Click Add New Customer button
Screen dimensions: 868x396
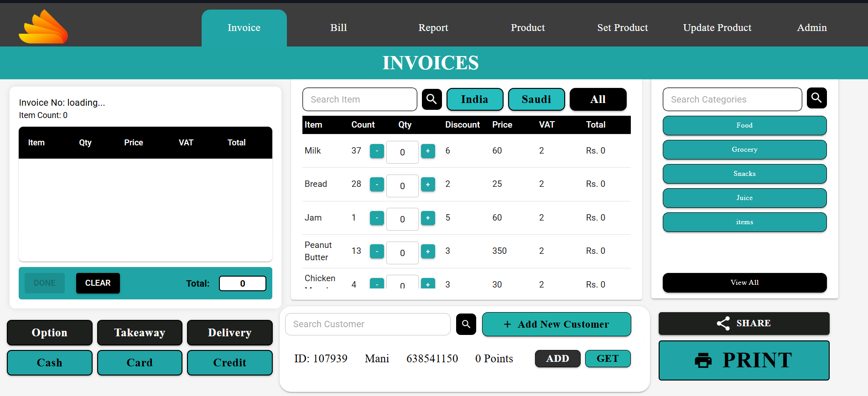[x=556, y=324]
